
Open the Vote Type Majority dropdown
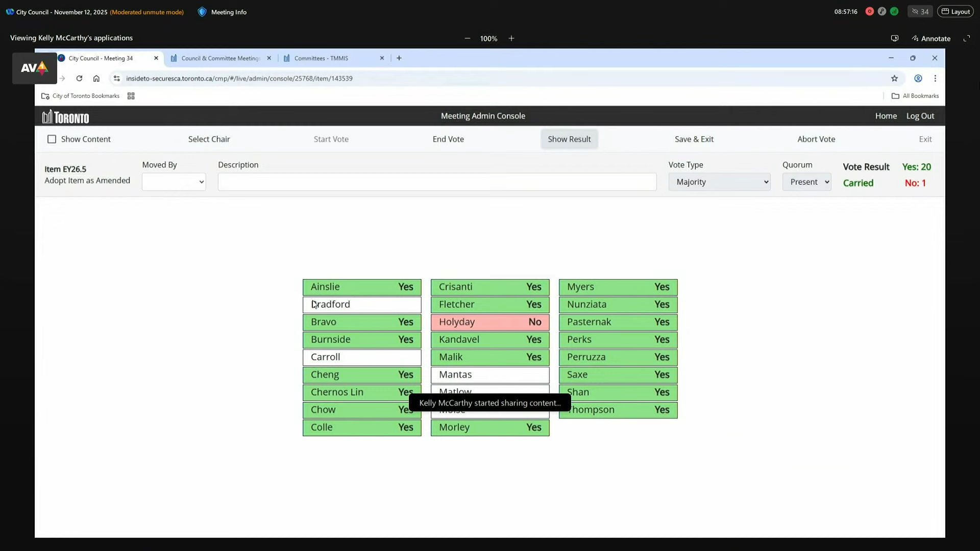coord(720,182)
